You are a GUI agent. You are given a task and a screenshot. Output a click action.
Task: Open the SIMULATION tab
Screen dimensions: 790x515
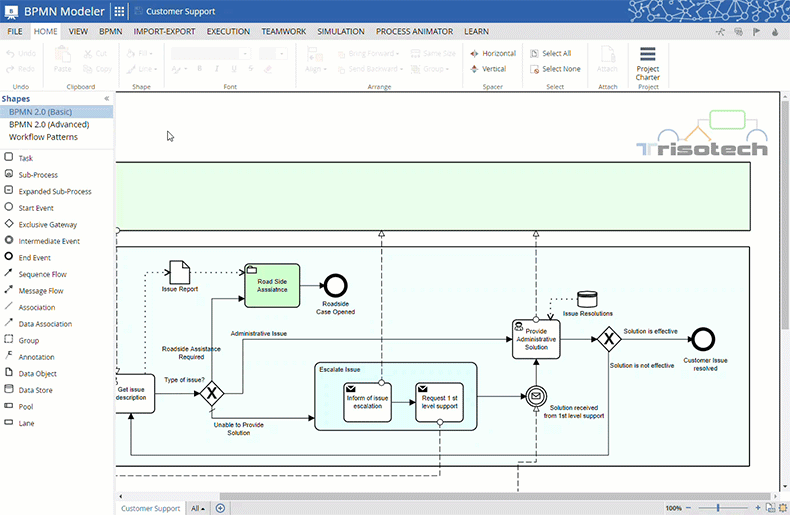[x=341, y=31]
